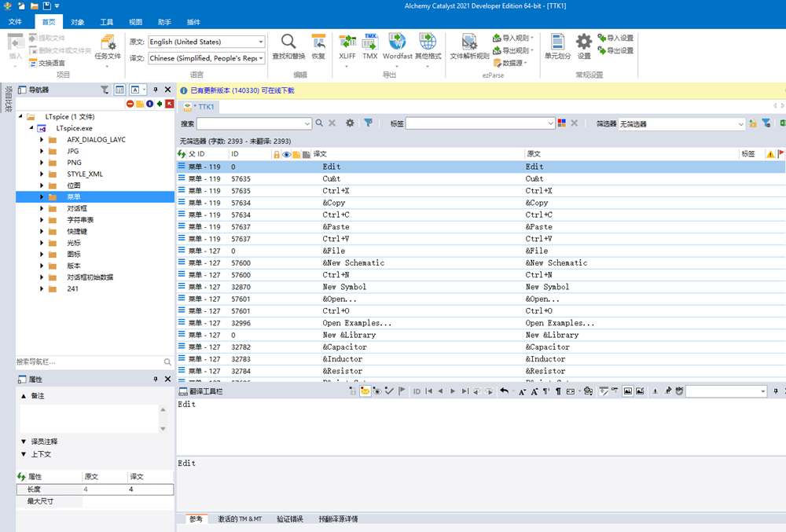Click 数据源 button

point(510,63)
